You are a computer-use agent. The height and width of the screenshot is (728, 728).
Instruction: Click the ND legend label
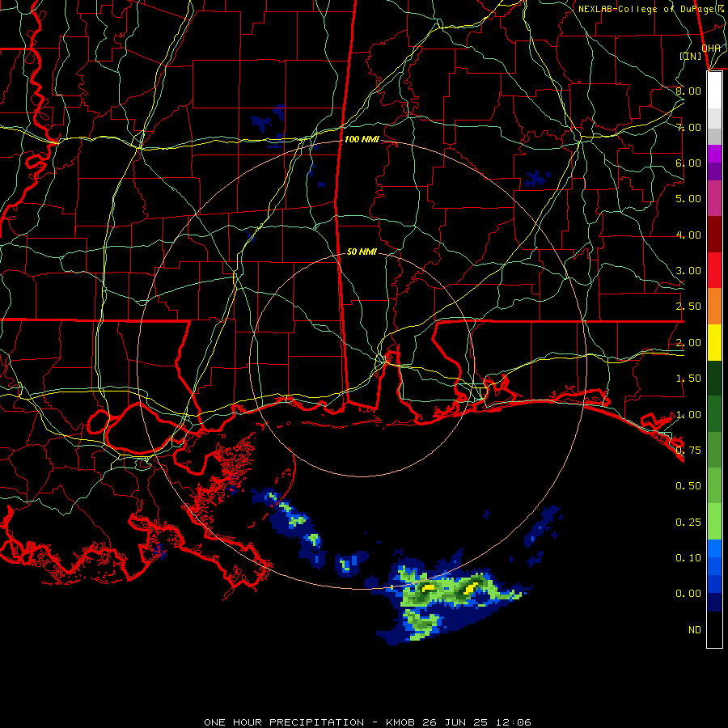[x=695, y=630]
